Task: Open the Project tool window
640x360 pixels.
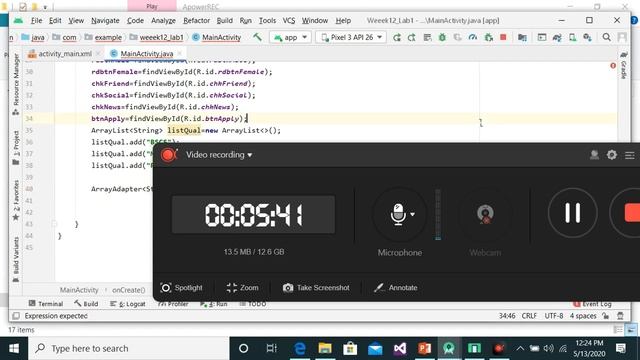Action: pos(16,148)
